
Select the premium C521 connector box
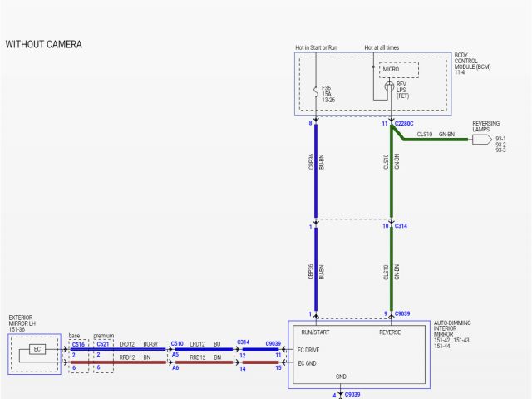tap(103, 356)
